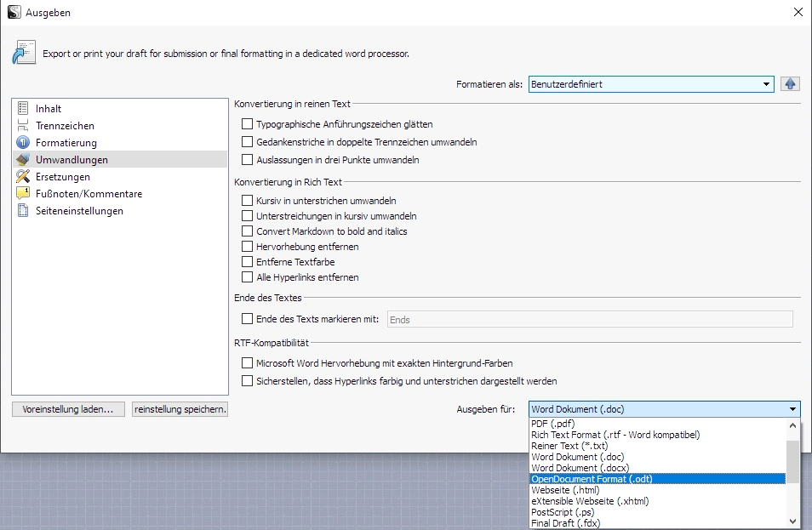Image resolution: width=812 pixels, height=530 pixels.
Task: Show the Fußnoten/Kommentare settings
Action: [x=120, y=194]
